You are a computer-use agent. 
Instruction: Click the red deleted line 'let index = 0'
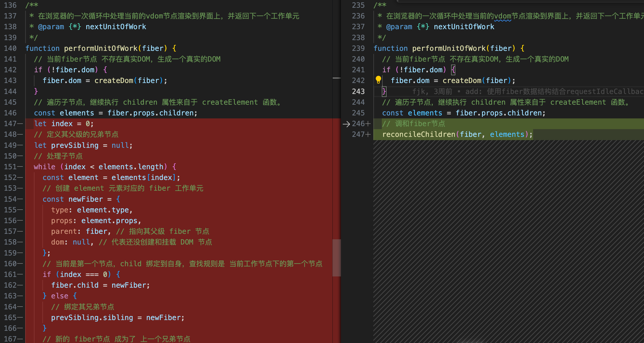coord(64,124)
